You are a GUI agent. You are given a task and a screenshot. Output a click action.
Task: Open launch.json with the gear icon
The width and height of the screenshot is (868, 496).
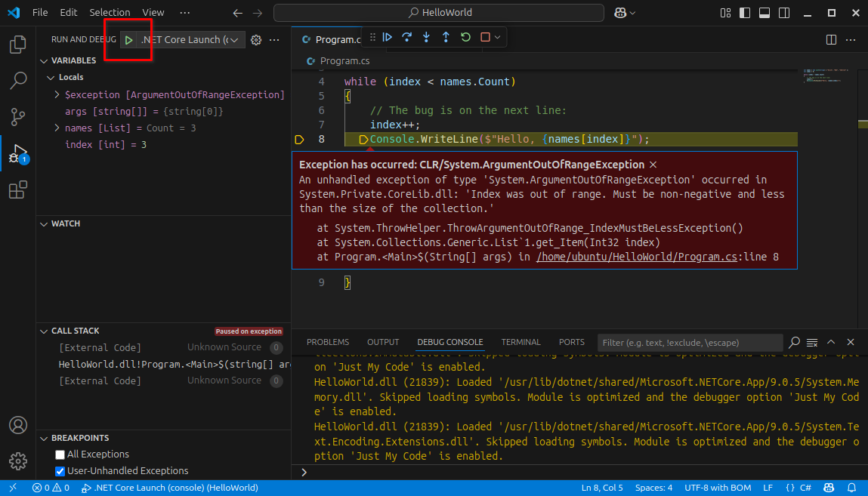(x=256, y=40)
